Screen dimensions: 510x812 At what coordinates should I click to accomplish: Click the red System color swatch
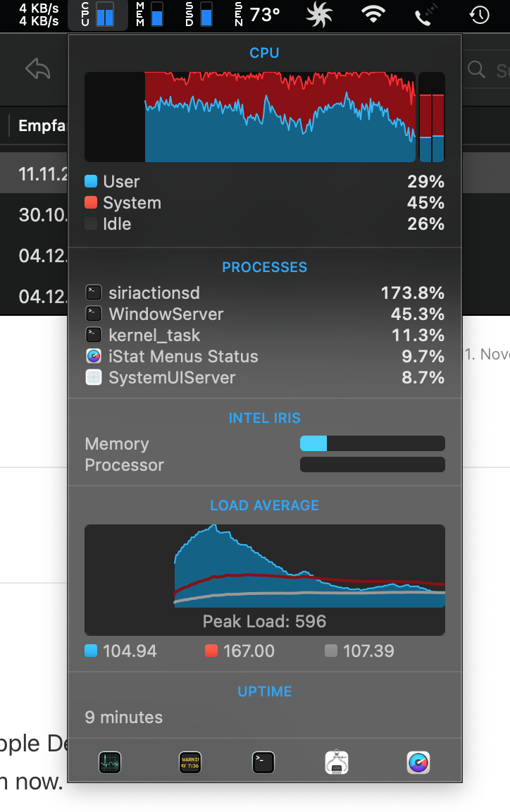tap(91, 202)
